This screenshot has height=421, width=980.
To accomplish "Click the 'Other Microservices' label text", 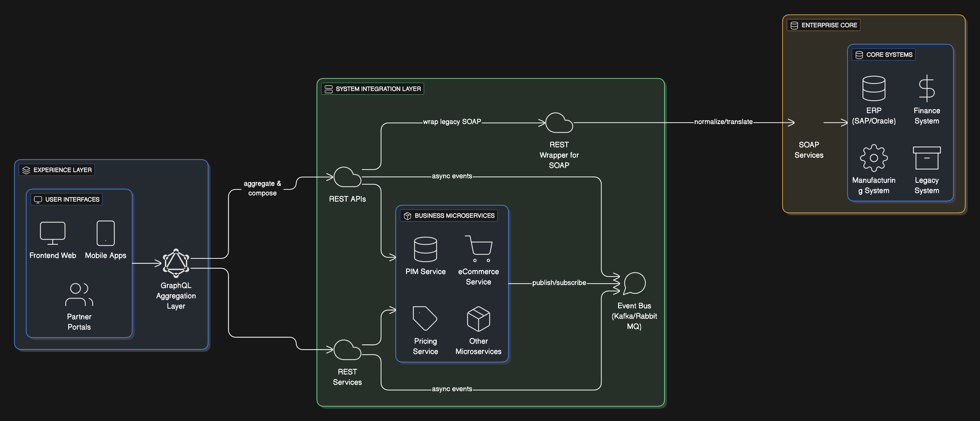I will pyautogui.click(x=479, y=346).
